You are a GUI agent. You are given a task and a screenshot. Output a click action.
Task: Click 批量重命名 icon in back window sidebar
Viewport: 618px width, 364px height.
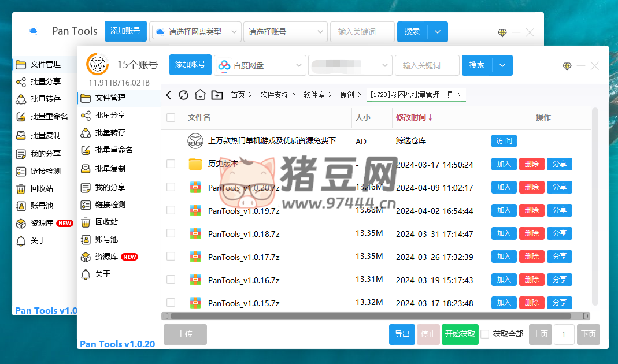(21, 117)
